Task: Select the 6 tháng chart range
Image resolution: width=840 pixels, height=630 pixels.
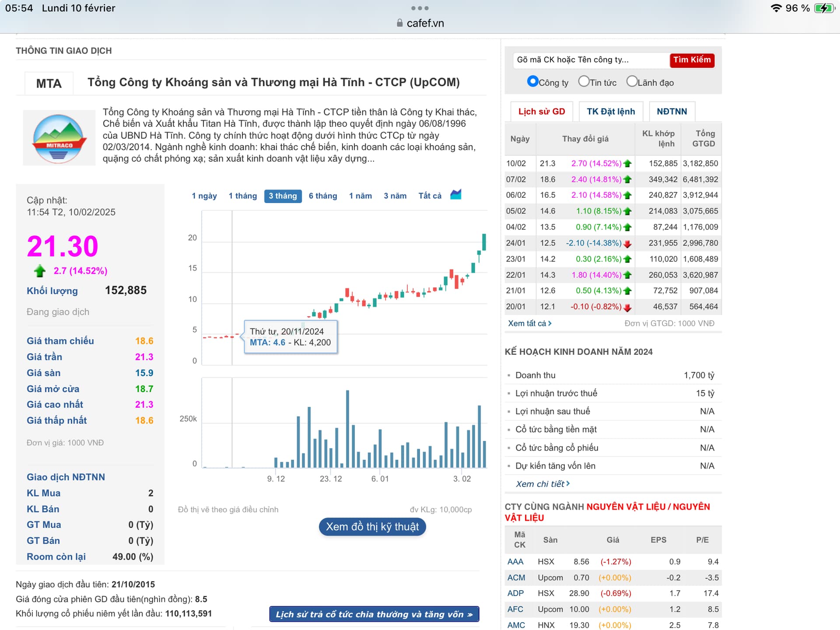Action: coord(322,196)
